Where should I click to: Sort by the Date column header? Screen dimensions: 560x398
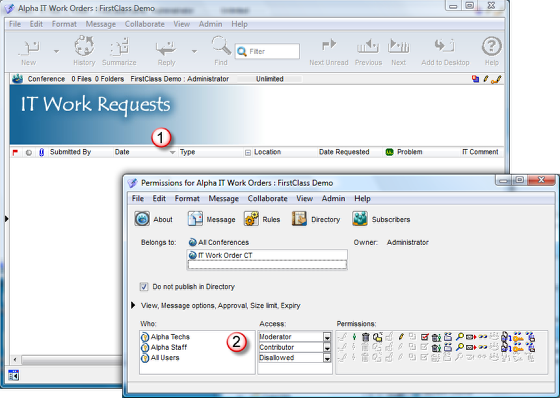point(122,152)
